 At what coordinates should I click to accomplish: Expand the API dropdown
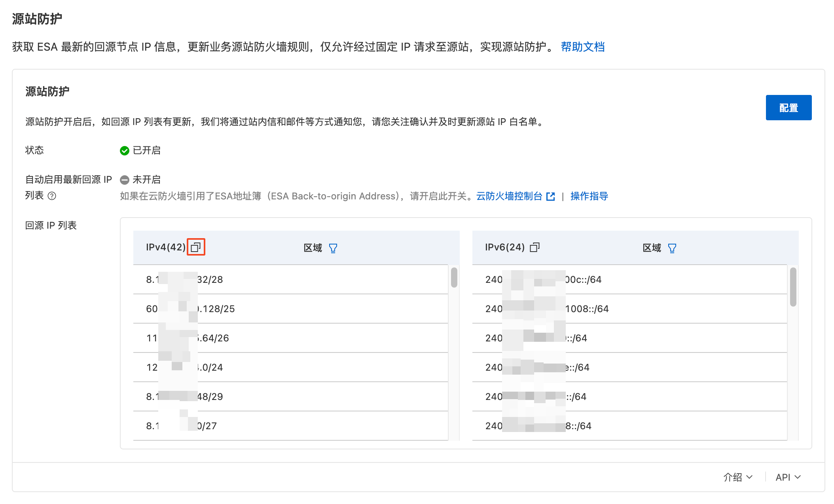point(788,477)
